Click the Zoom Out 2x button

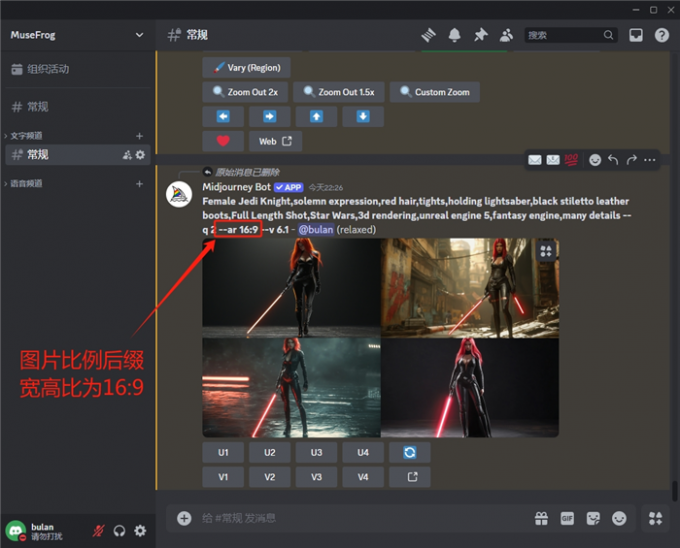coord(245,92)
